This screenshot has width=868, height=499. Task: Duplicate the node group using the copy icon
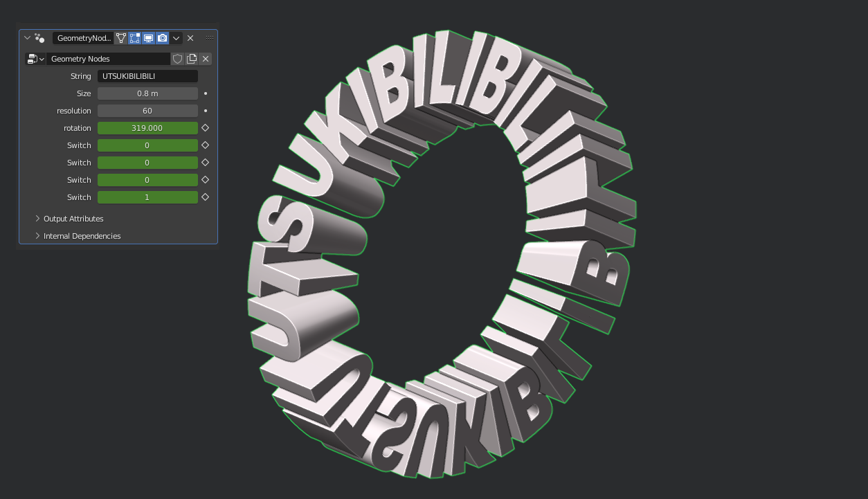pos(191,59)
